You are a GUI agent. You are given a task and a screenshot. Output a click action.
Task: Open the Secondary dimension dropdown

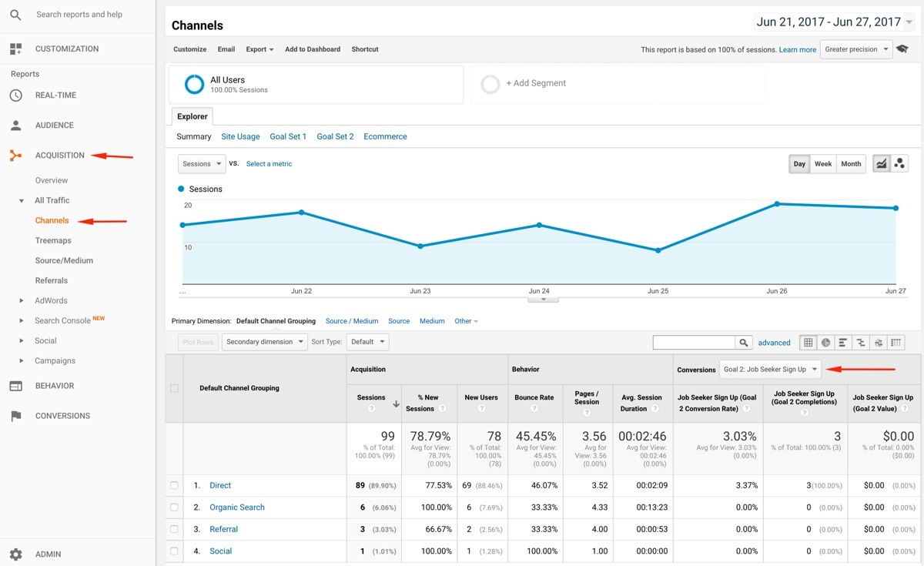[265, 342]
